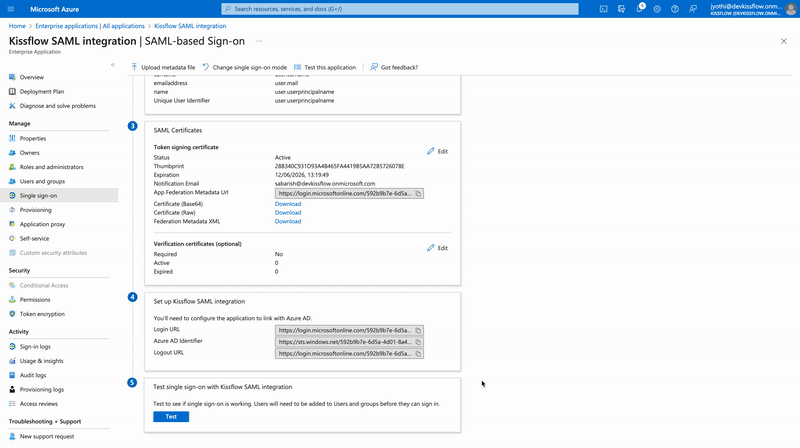Click Upload metadata file in toolbar

163,67
